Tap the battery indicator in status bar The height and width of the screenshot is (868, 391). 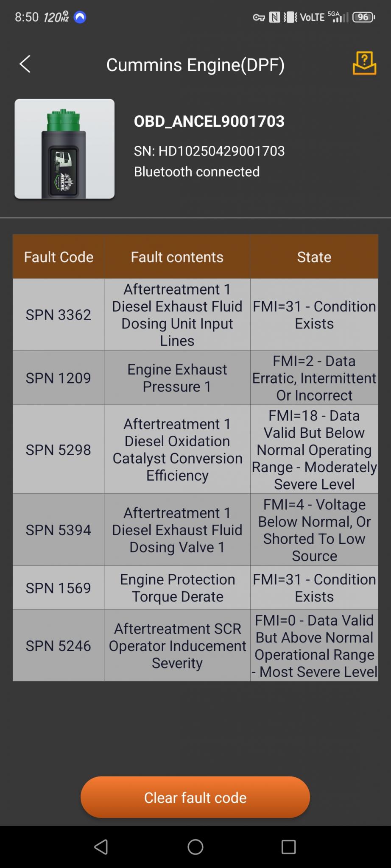(x=363, y=17)
